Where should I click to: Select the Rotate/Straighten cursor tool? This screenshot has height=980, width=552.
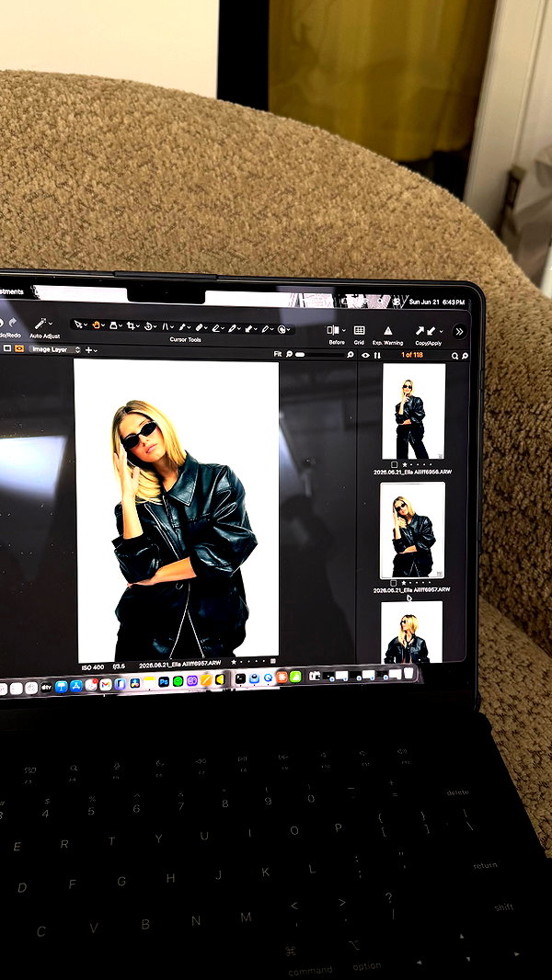[149, 326]
